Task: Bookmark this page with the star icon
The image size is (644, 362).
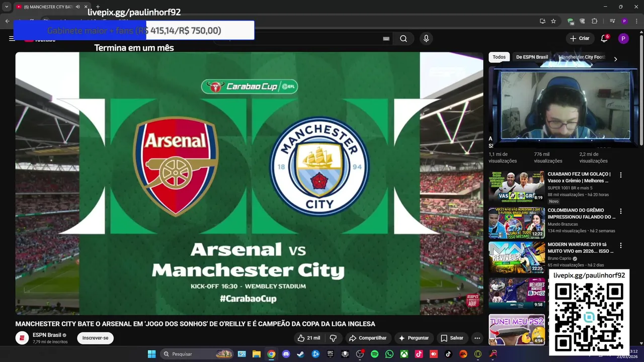Action: 553,21
